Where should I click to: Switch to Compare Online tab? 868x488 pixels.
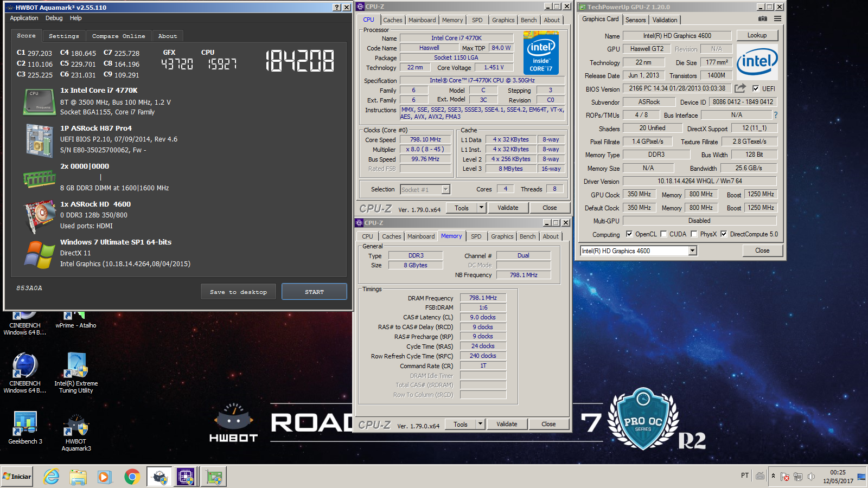point(118,36)
